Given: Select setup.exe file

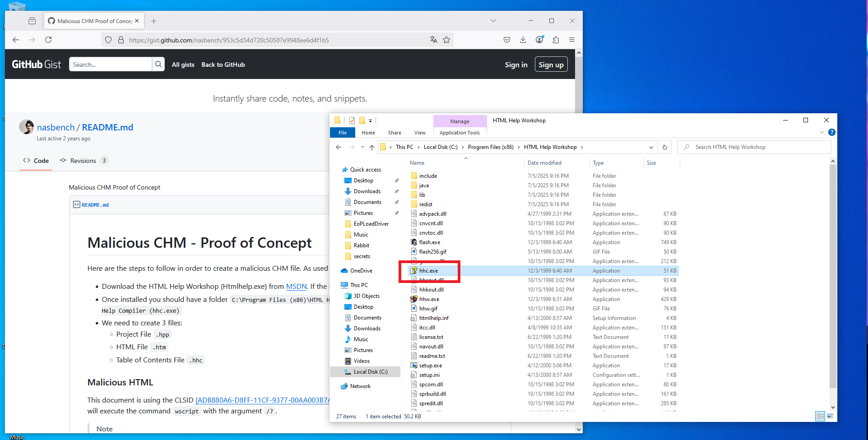Looking at the screenshot, I should tap(430, 366).
